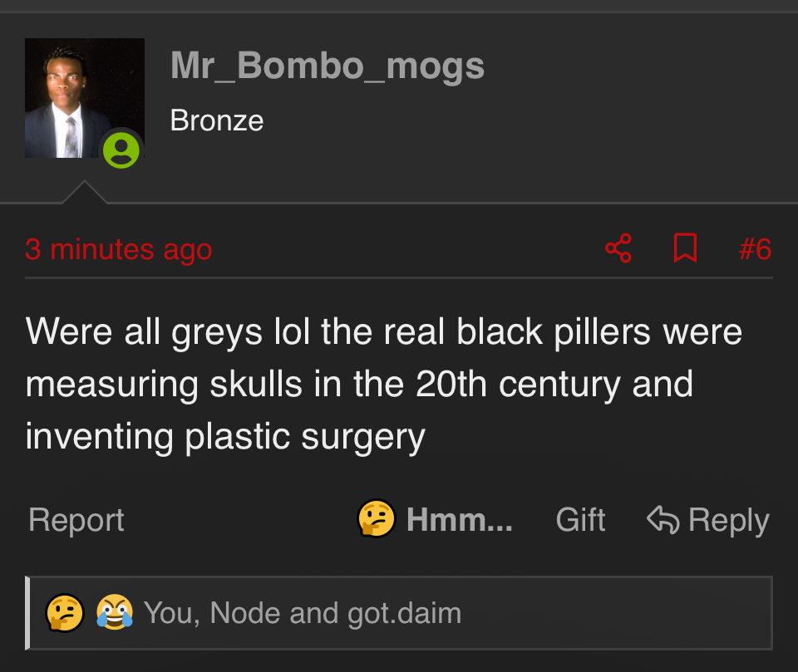Select thinking emoji in reactions bar
The width and height of the screenshot is (798, 672).
(x=65, y=613)
